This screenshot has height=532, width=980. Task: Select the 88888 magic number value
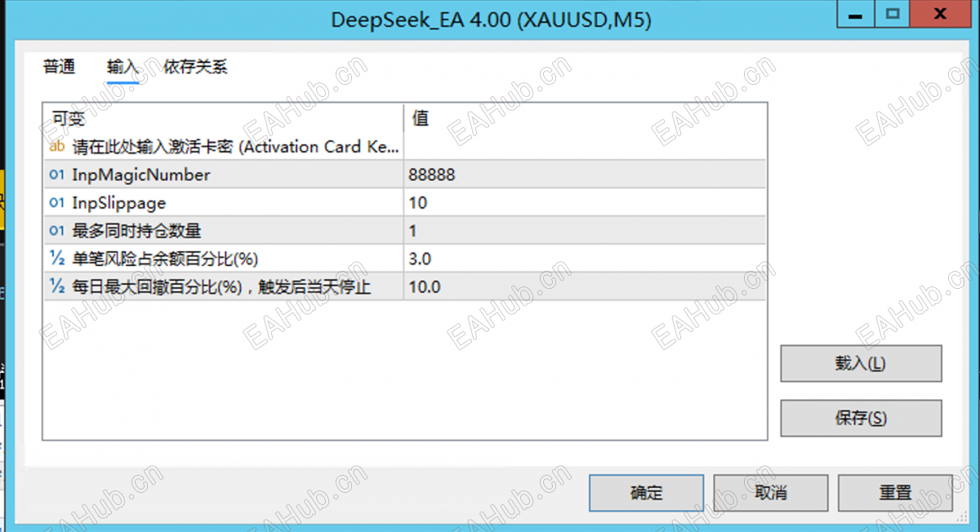tap(585, 175)
